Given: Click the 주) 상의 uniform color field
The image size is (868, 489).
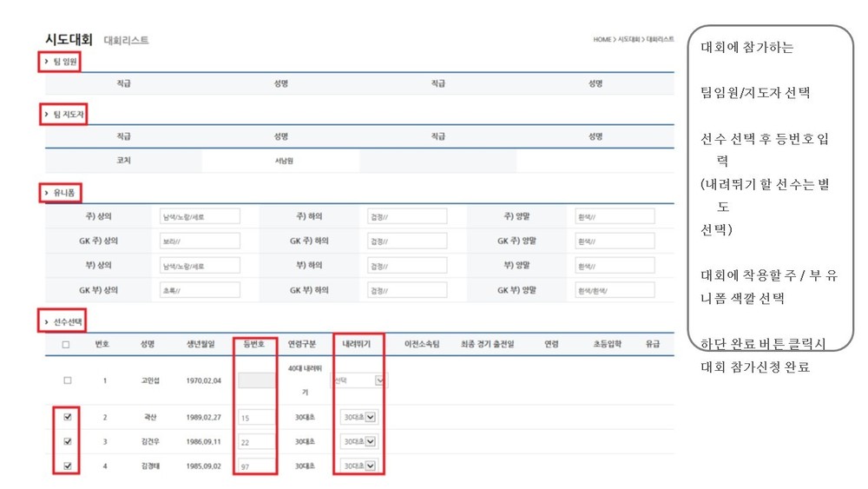Looking at the screenshot, I should 200,216.
